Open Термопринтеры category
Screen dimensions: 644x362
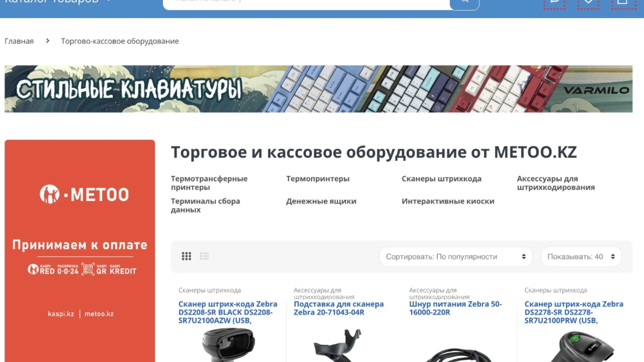click(318, 179)
